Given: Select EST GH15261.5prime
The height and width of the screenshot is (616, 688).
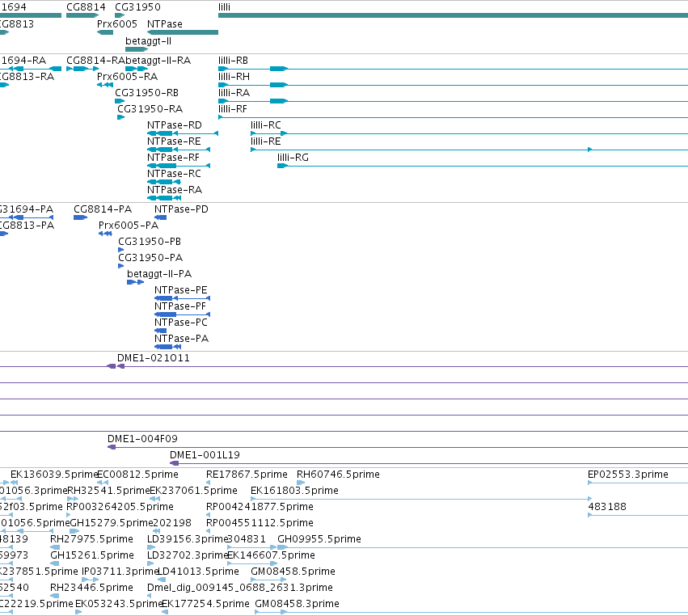Looking at the screenshot, I should click(x=92, y=555).
